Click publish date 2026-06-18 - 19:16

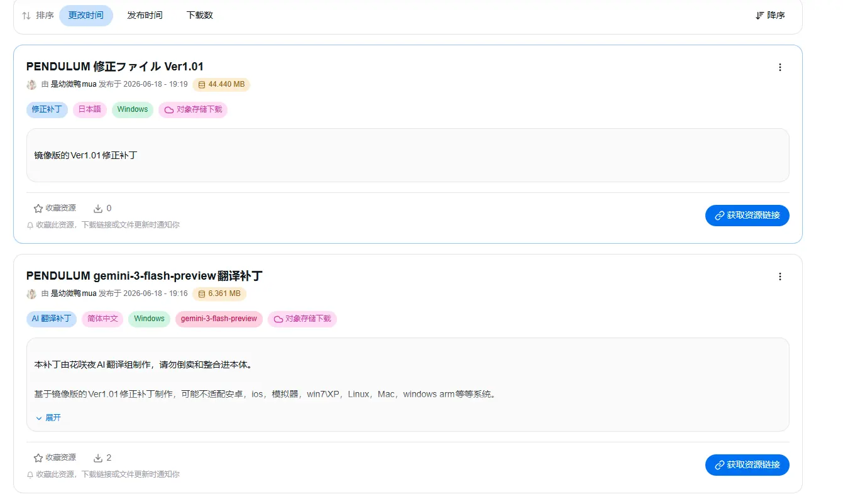pyautogui.click(x=155, y=293)
